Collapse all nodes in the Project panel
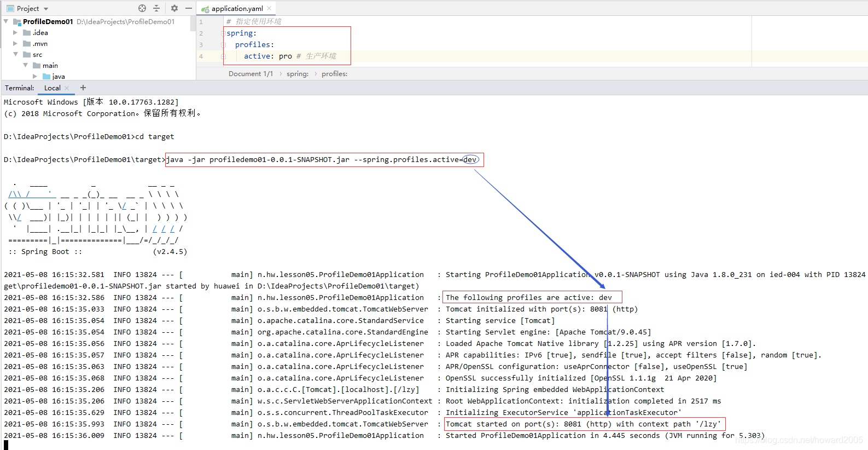Screen dimensions: 868x450 point(156,8)
